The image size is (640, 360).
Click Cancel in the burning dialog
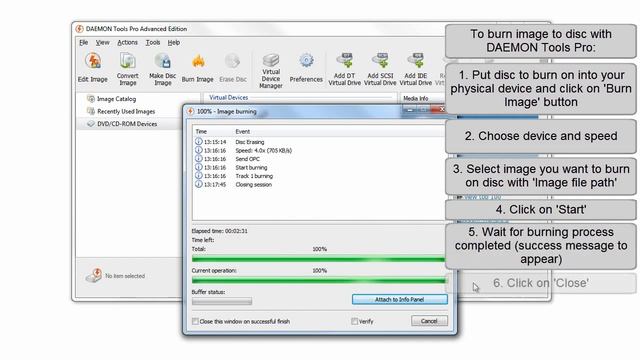(x=429, y=321)
